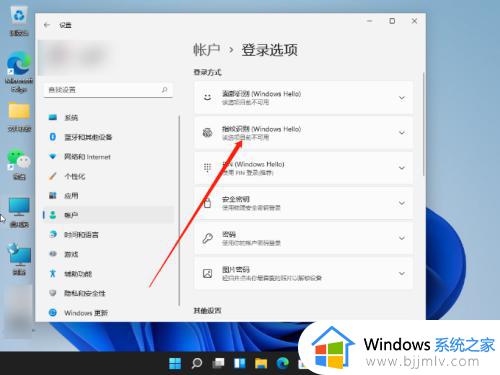
Task: Open 隐私和安全性 settings
Action: (108, 293)
